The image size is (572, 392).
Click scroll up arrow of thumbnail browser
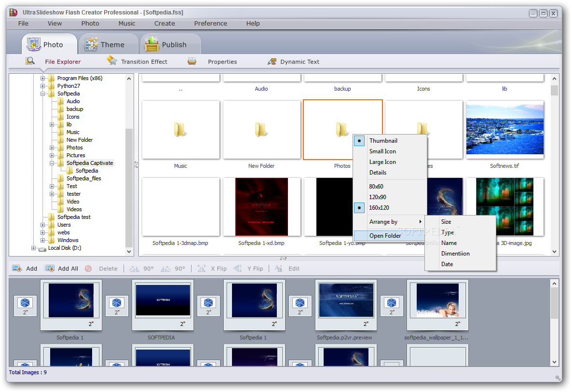[554, 79]
